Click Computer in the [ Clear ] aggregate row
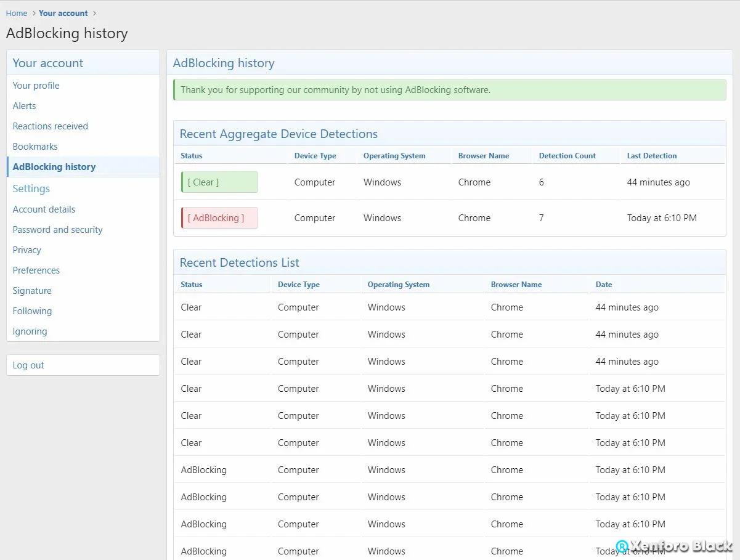This screenshot has height=560, width=740. [315, 182]
